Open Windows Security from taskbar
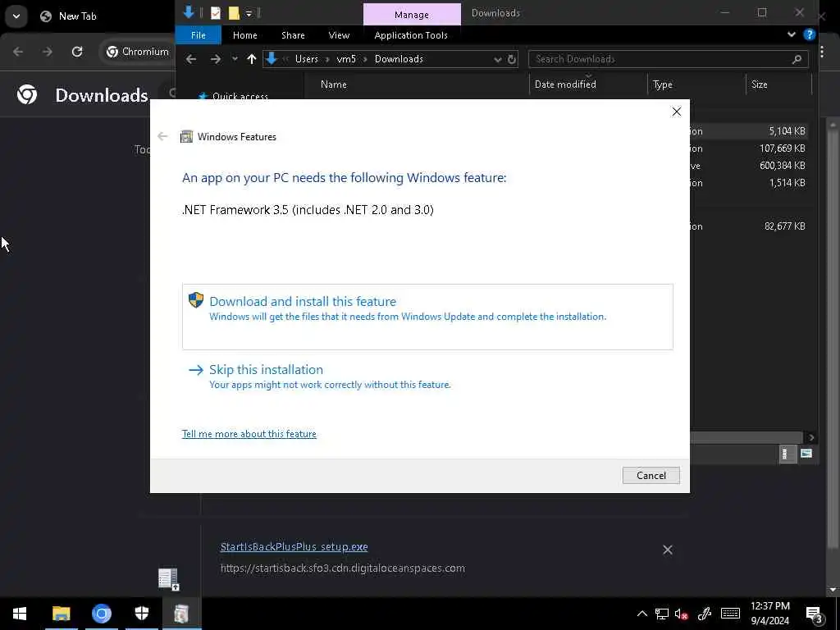This screenshot has height=630, width=840. [x=141, y=614]
